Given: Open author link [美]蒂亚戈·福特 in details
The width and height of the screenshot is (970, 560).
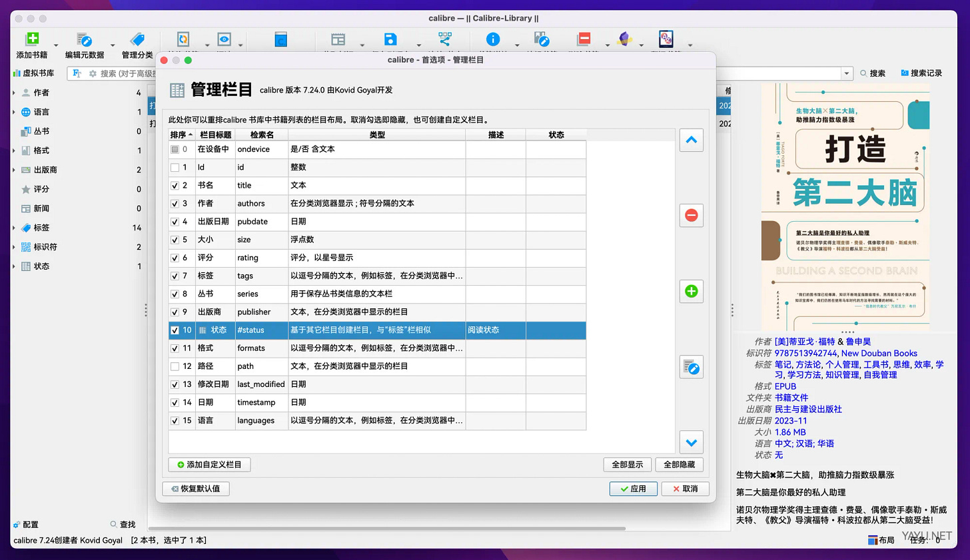Looking at the screenshot, I should (805, 342).
